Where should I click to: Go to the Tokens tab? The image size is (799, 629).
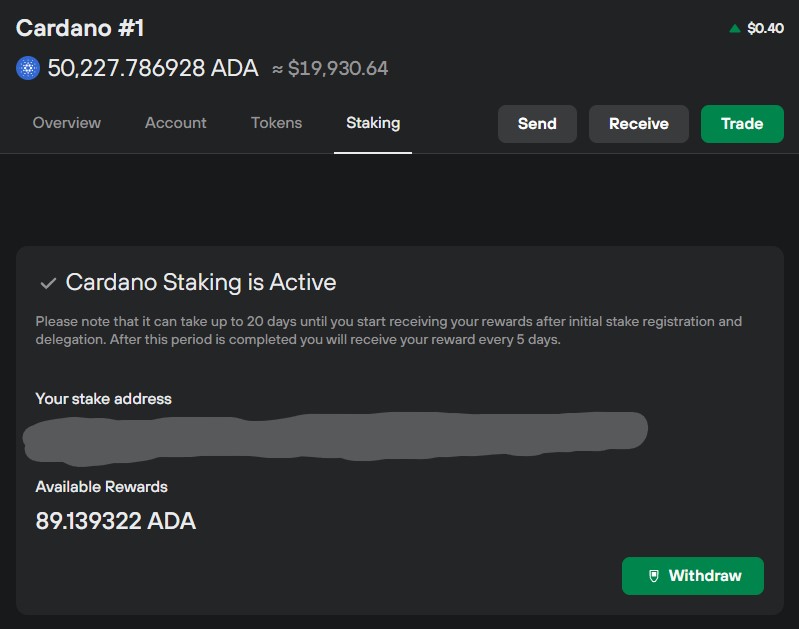pos(276,123)
